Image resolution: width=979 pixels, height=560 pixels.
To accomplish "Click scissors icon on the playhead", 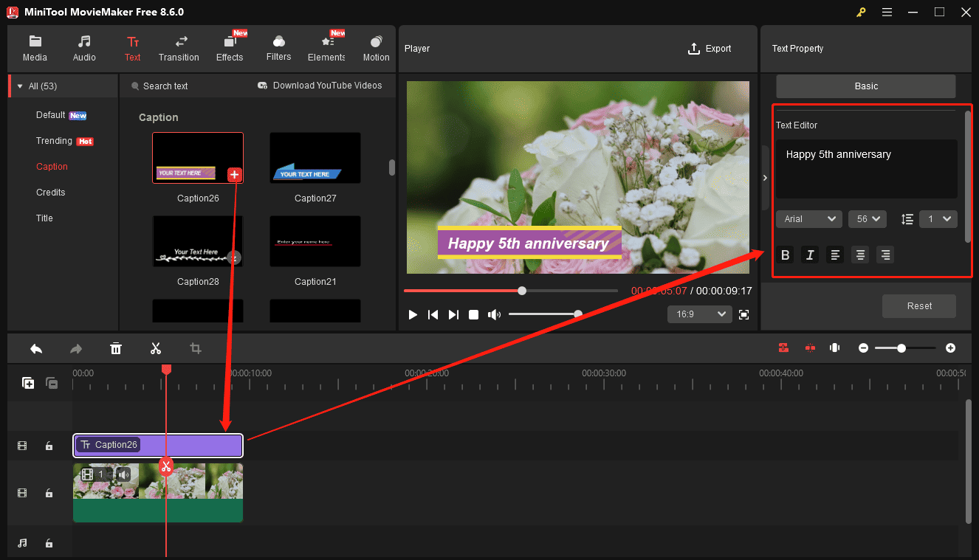I will 166,466.
